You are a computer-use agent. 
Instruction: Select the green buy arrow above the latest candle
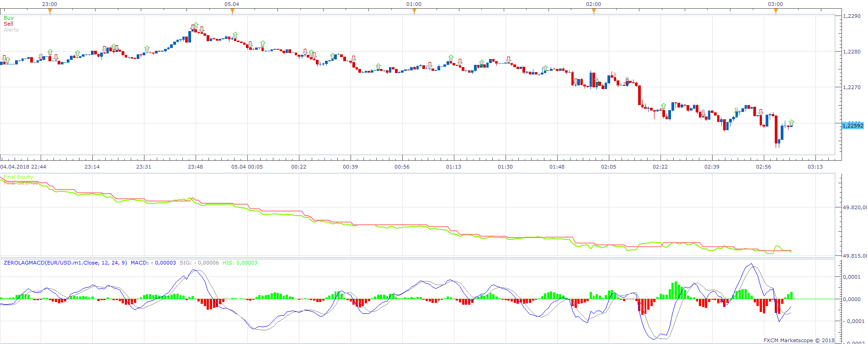pyautogui.click(x=791, y=123)
